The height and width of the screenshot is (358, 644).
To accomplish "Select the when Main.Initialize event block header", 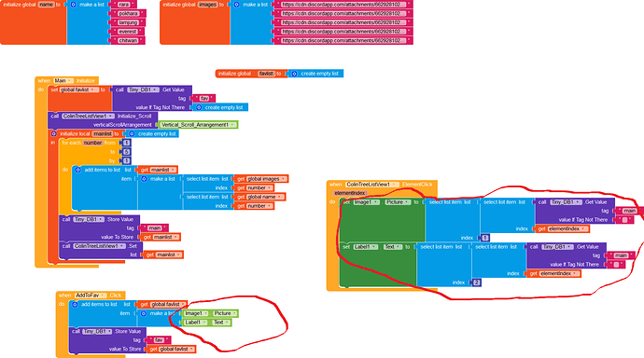I will [66, 81].
